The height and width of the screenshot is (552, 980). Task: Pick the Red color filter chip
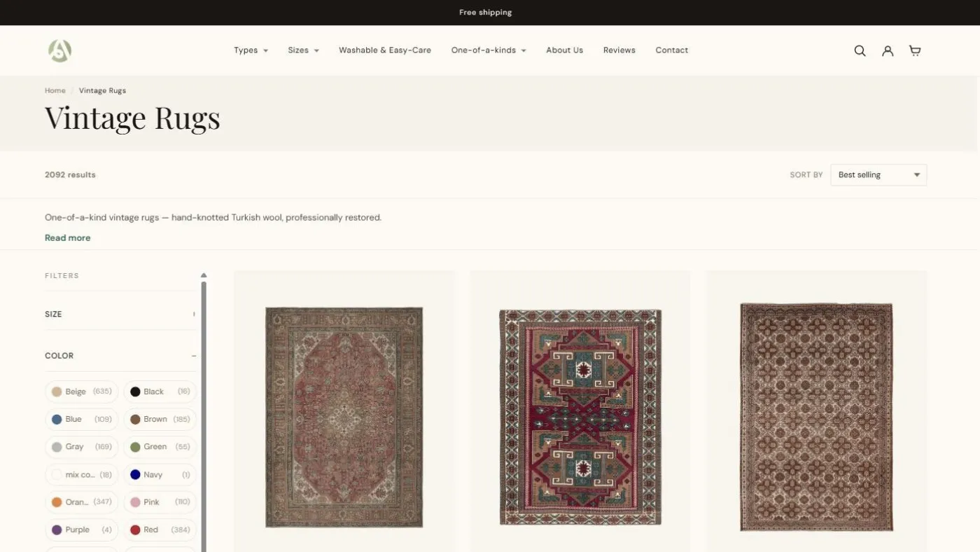click(x=160, y=530)
